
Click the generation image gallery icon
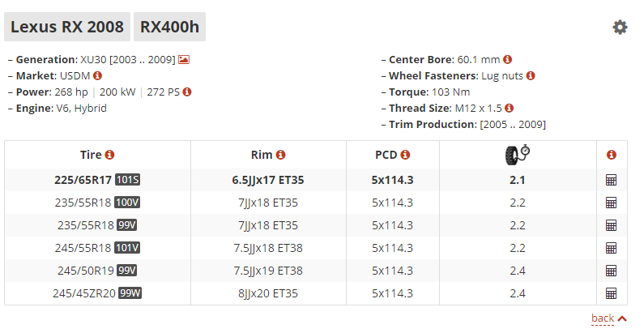(x=184, y=60)
